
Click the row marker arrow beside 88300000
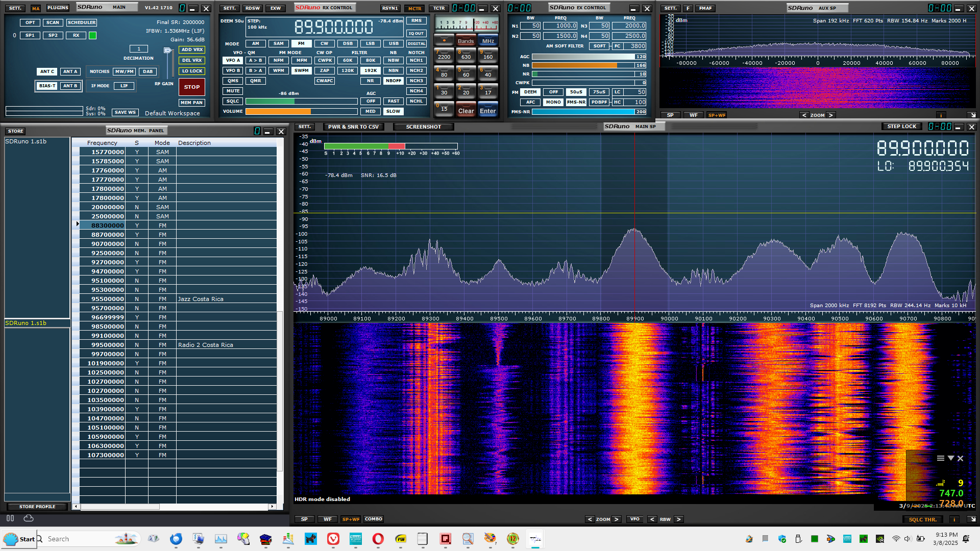[x=78, y=224]
